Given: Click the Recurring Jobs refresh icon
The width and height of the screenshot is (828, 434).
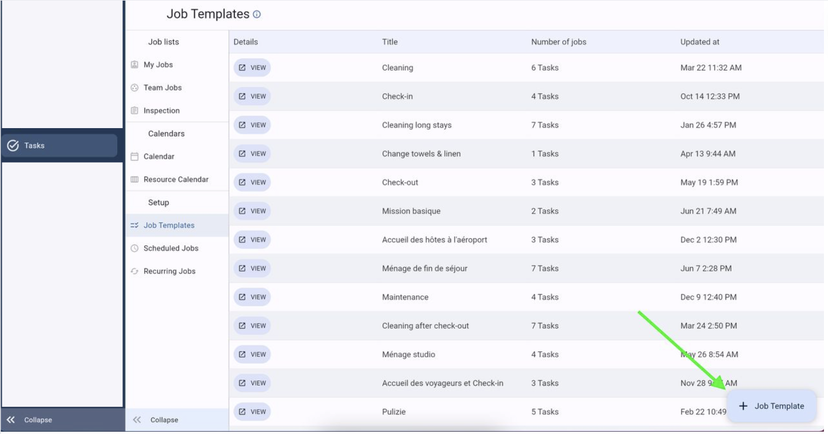Looking at the screenshot, I should pyautogui.click(x=134, y=271).
